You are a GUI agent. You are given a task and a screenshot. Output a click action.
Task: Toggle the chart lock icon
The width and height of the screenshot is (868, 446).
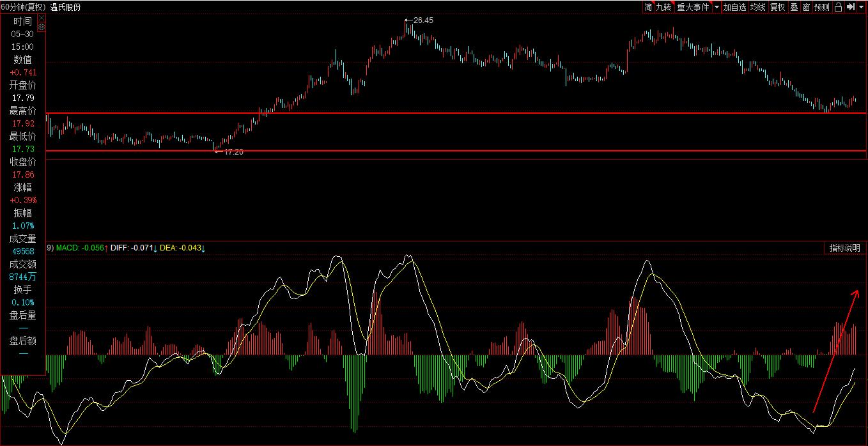(838, 7)
